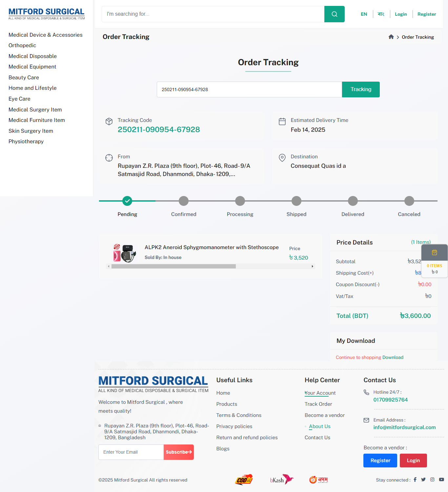Click the info@mitfordsurgical.com email link

click(x=404, y=427)
